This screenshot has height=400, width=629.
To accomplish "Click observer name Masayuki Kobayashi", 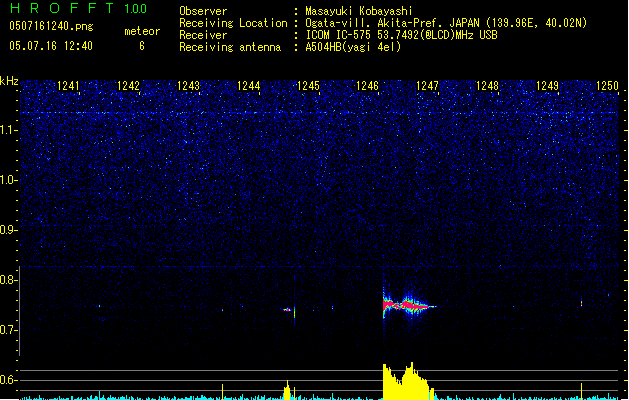I will click(x=359, y=11).
